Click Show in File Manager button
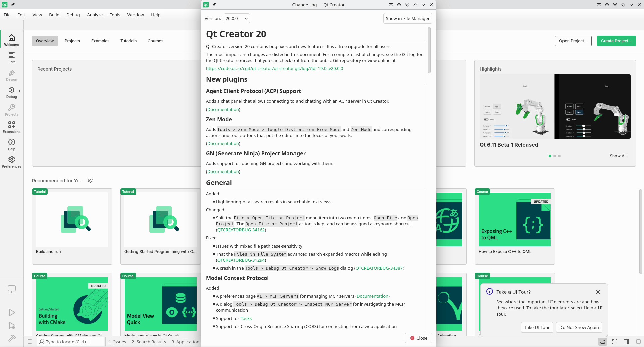The width and height of the screenshot is (644, 347). pos(408,18)
